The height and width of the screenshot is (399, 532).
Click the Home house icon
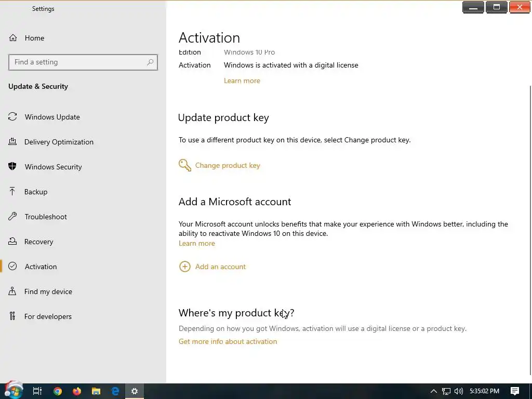point(13,37)
